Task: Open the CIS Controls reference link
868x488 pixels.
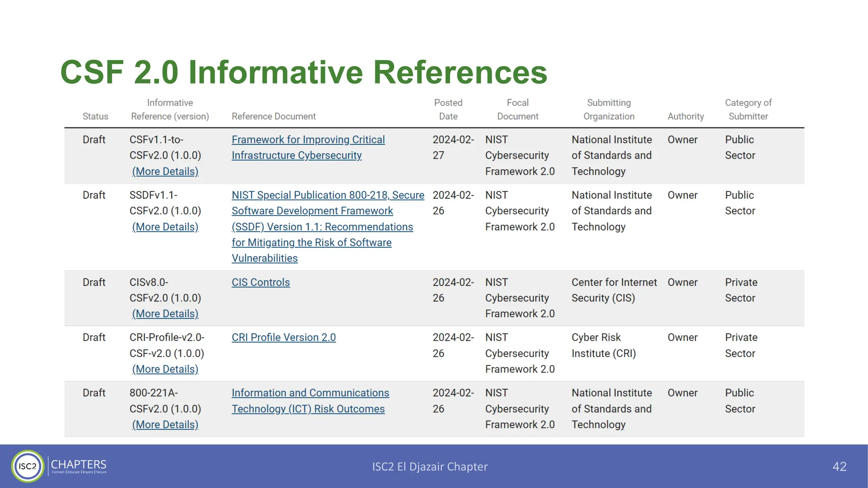Action: tap(261, 283)
